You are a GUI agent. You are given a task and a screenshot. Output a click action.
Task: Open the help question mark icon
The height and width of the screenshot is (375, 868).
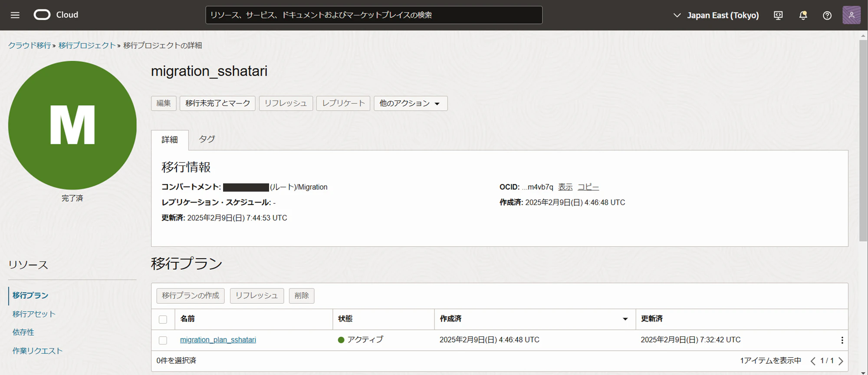827,15
